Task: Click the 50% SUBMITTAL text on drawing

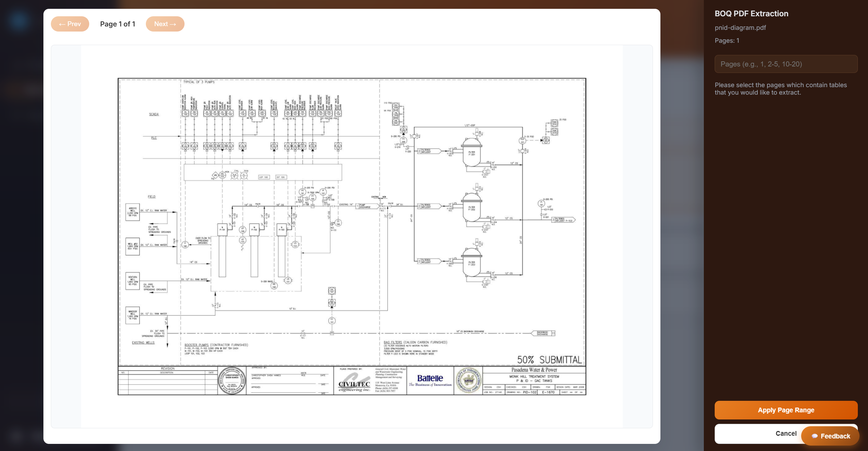Action: (549, 359)
